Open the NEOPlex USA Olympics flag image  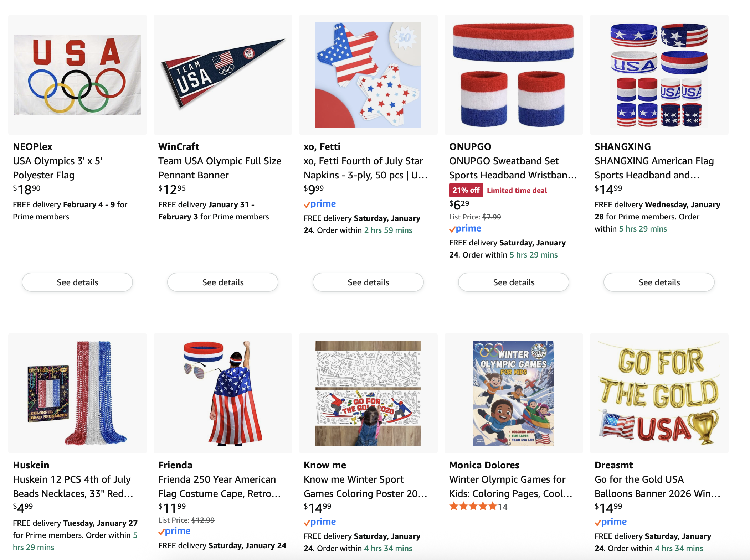coord(77,75)
